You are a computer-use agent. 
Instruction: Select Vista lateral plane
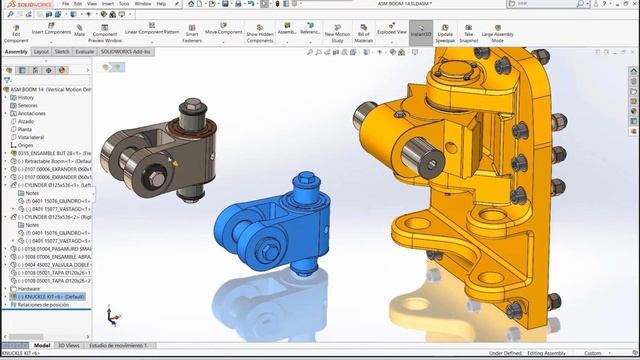point(27,137)
